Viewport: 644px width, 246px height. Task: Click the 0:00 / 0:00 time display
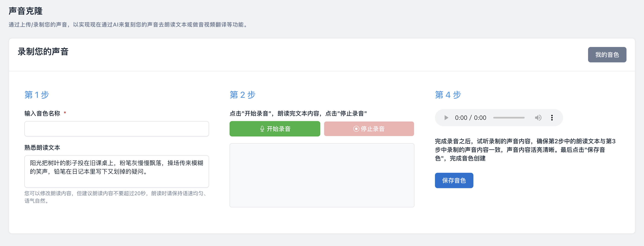pos(470,118)
